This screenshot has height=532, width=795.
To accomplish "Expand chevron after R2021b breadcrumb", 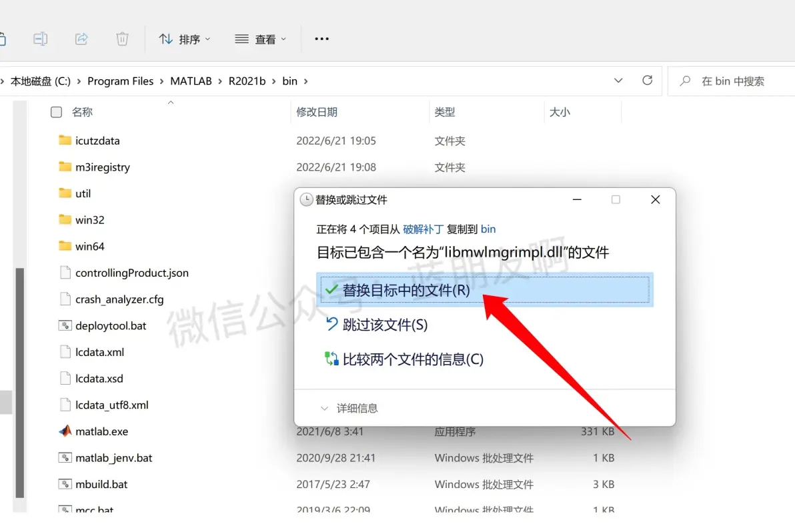I will pos(274,81).
